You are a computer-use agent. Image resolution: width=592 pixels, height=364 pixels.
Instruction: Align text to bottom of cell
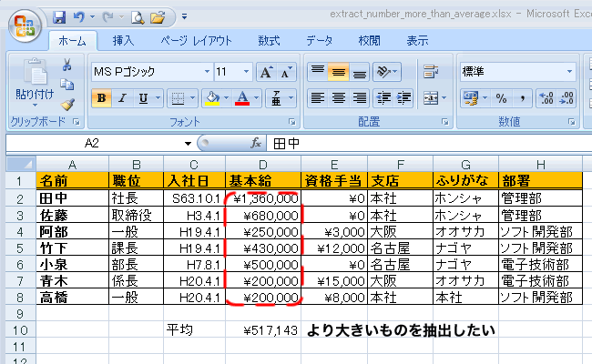pos(359,72)
